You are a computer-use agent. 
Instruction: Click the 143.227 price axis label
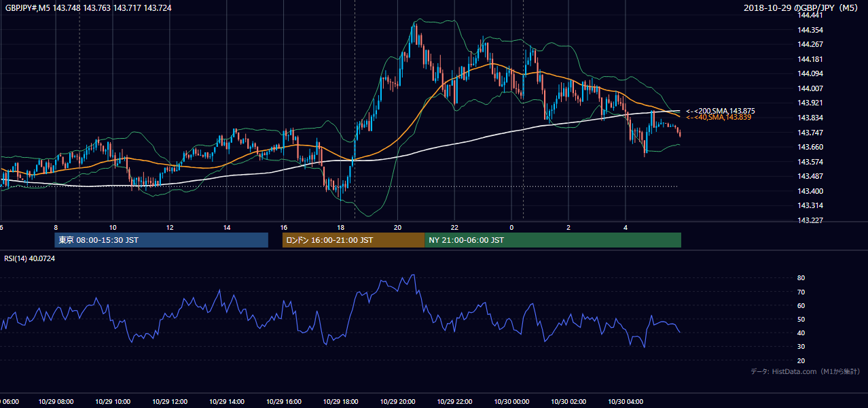(x=811, y=220)
